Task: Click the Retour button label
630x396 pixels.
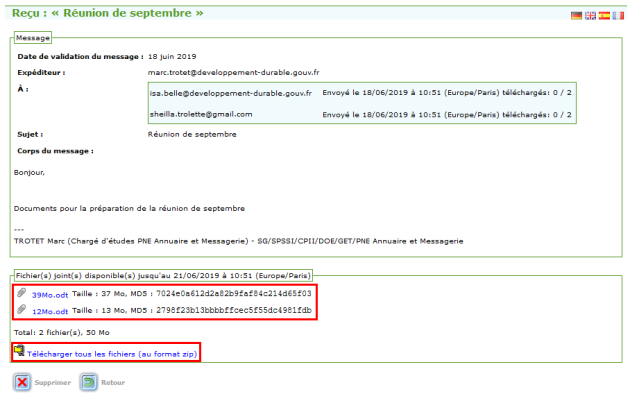Action: point(113,382)
